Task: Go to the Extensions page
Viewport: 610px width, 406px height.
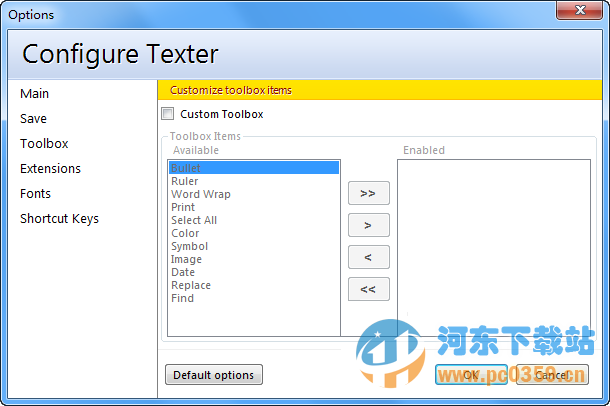Action: (50, 168)
